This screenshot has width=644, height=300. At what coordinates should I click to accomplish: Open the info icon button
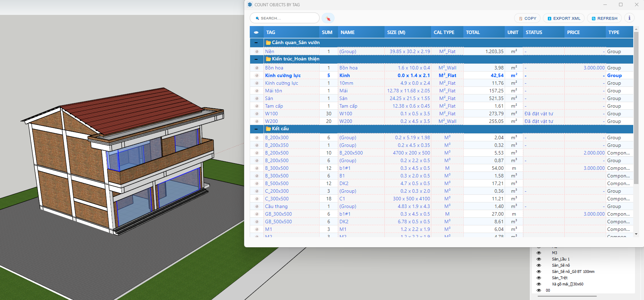pos(629,18)
